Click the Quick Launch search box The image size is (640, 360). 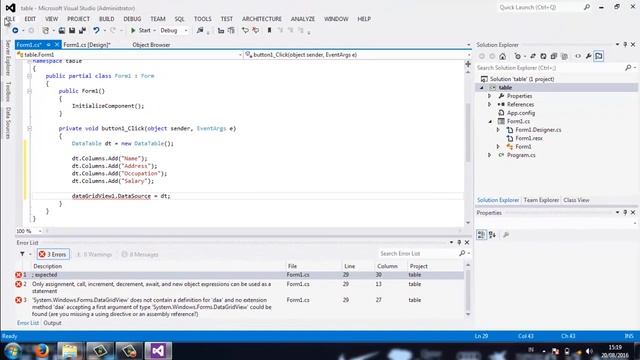540,7
